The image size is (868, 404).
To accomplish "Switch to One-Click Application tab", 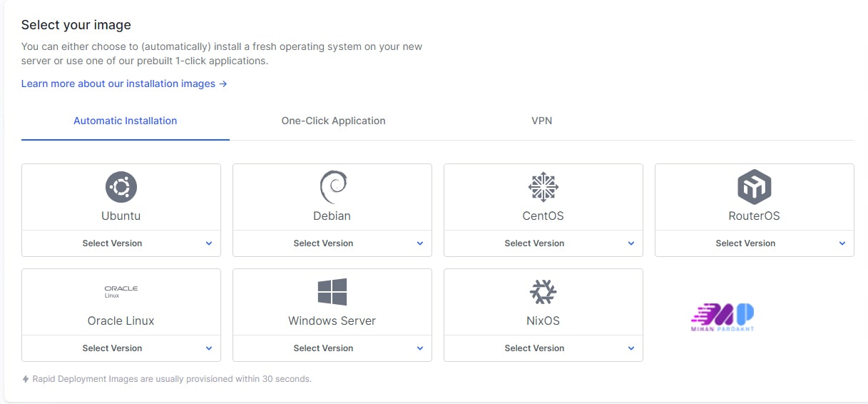I will (x=333, y=121).
